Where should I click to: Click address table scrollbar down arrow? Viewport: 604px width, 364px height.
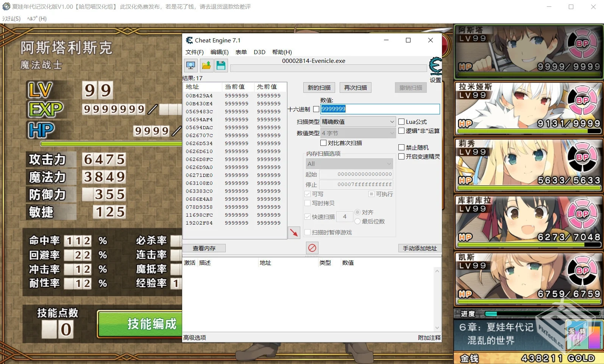pos(437,328)
